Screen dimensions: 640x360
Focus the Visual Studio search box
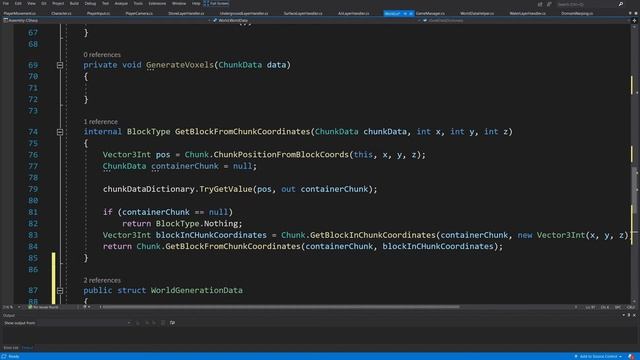click(x=587, y=4)
